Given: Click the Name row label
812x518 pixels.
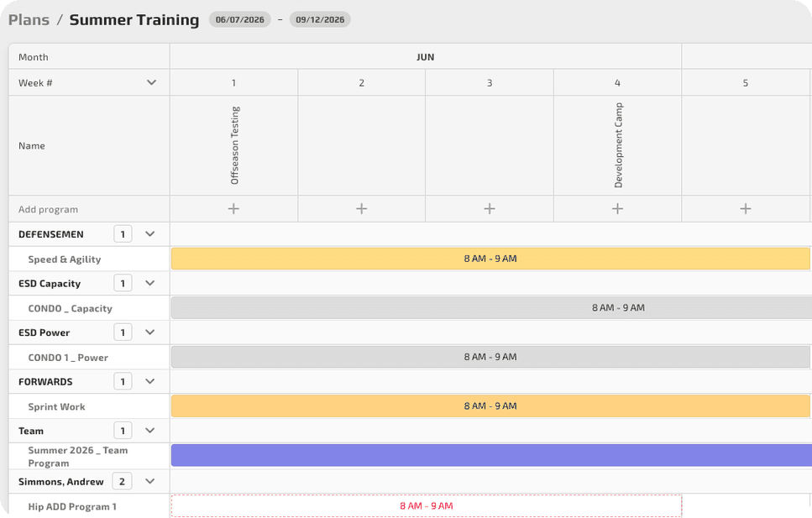Looking at the screenshot, I should [32, 145].
